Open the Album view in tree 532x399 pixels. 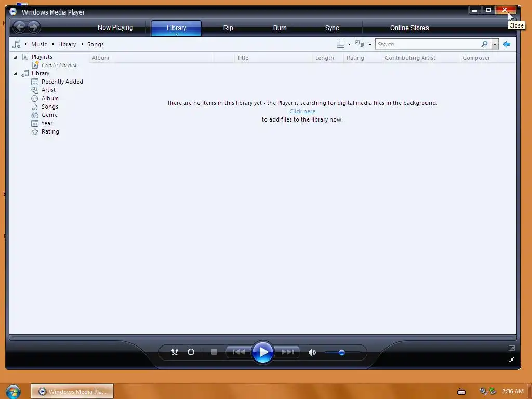pyautogui.click(x=50, y=98)
